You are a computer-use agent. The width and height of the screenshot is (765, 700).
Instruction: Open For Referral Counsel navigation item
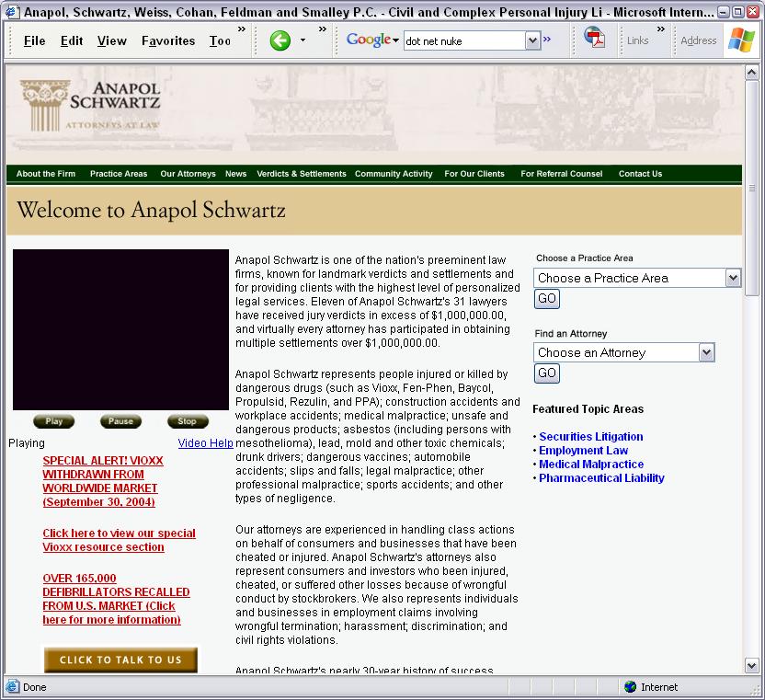coord(562,174)
